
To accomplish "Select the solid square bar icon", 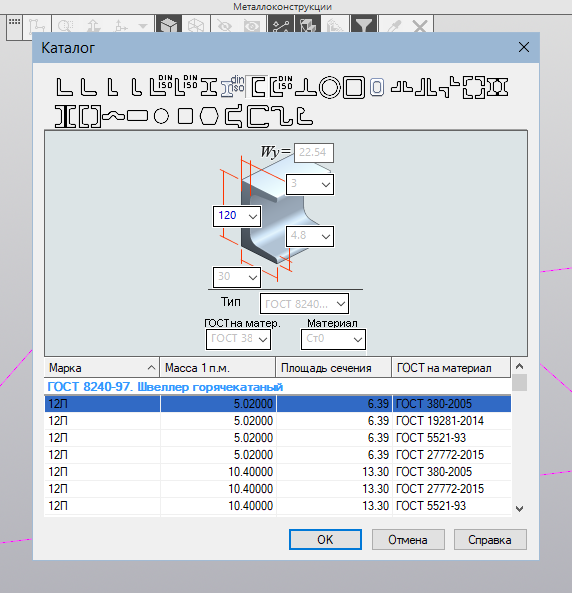I will (x=185, y=116).
